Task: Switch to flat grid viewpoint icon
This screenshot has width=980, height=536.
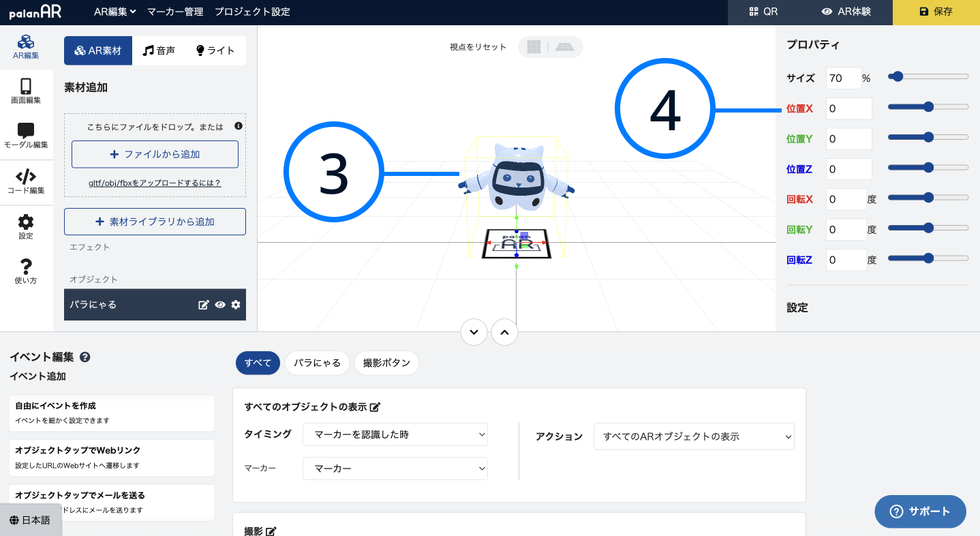Action: (534, 47)
